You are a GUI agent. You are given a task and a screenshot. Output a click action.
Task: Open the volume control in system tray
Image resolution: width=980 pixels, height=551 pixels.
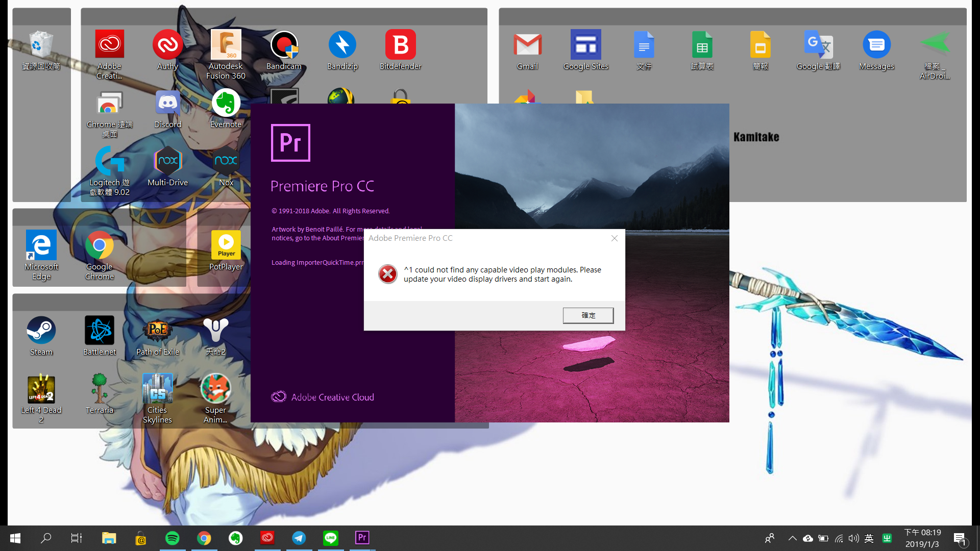(853, 538)
